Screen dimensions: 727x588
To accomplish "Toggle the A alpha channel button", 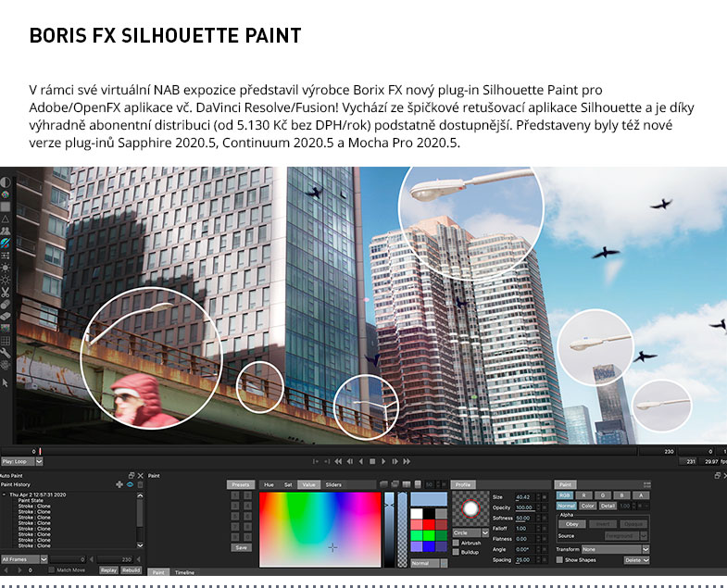I will [x=641, y=495].
